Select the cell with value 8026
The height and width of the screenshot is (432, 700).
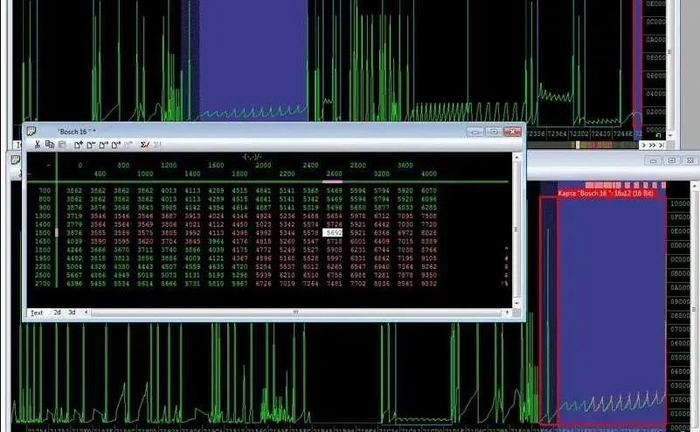tap(429, 233)
